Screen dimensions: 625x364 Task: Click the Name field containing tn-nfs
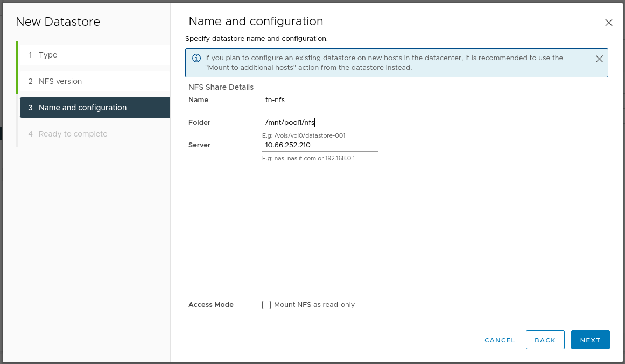[320, 99]
